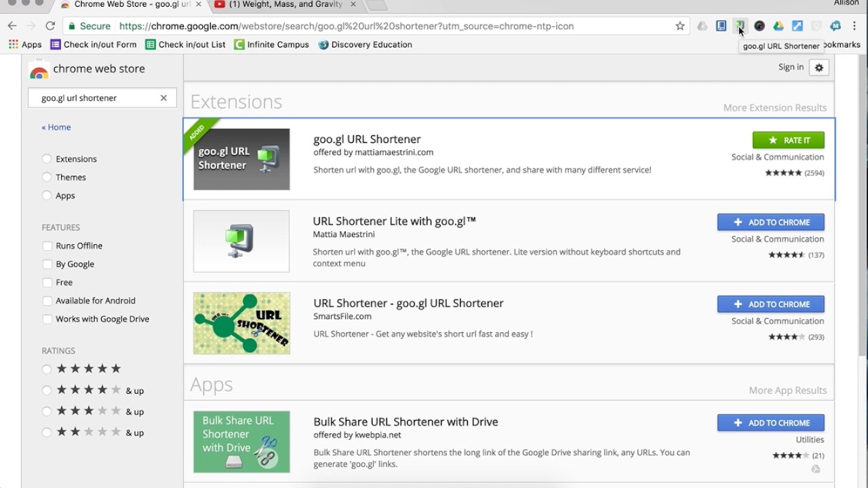Open the new tab button
This screenshot has height=488, width=868.
(x=376, y=5)
